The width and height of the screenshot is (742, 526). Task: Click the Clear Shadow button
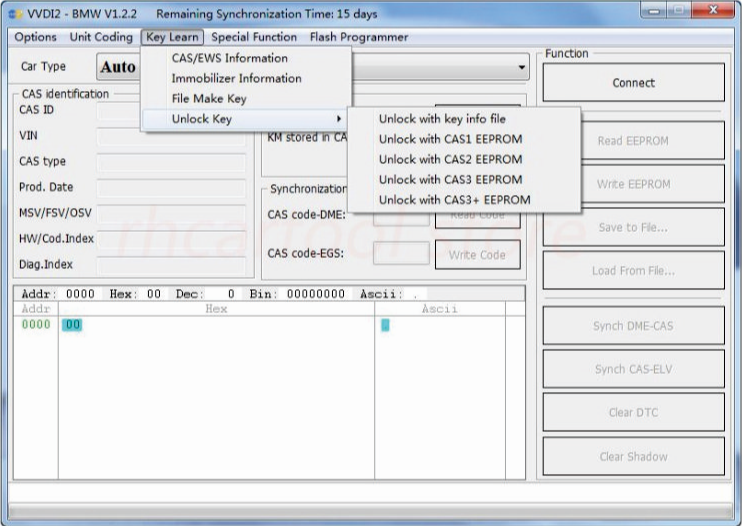(633, 456)
